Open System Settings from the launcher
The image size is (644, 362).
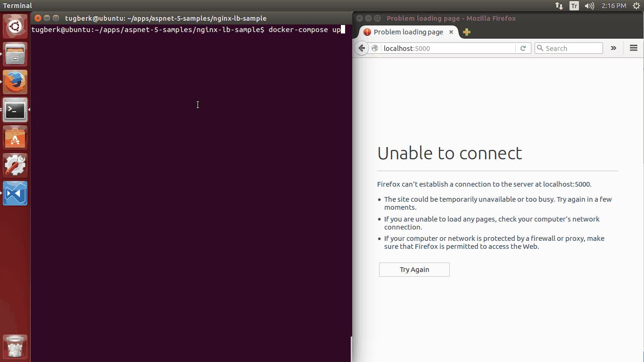15,165
